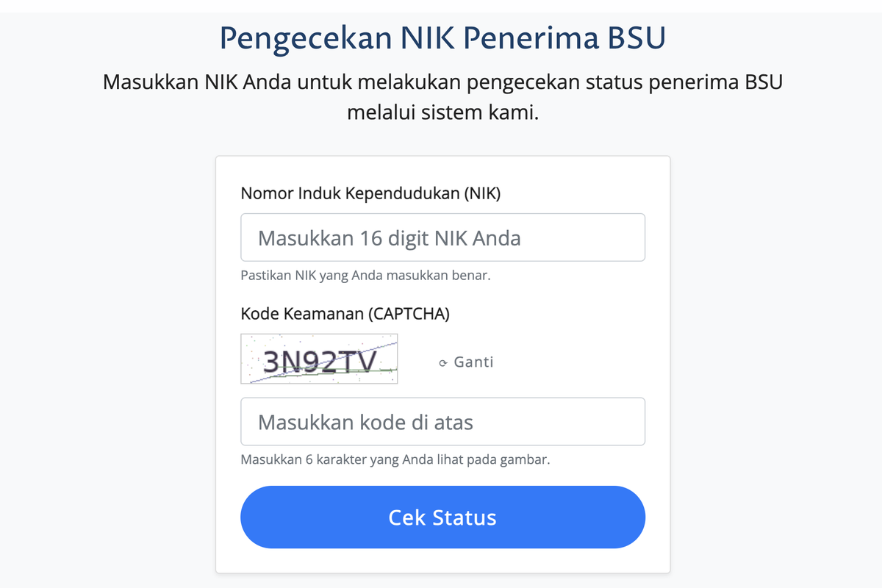The width and height of the screenshot is (882, 588).
Task: Click the 3N92TV CAPTCHA image
Action: point(319,359)
